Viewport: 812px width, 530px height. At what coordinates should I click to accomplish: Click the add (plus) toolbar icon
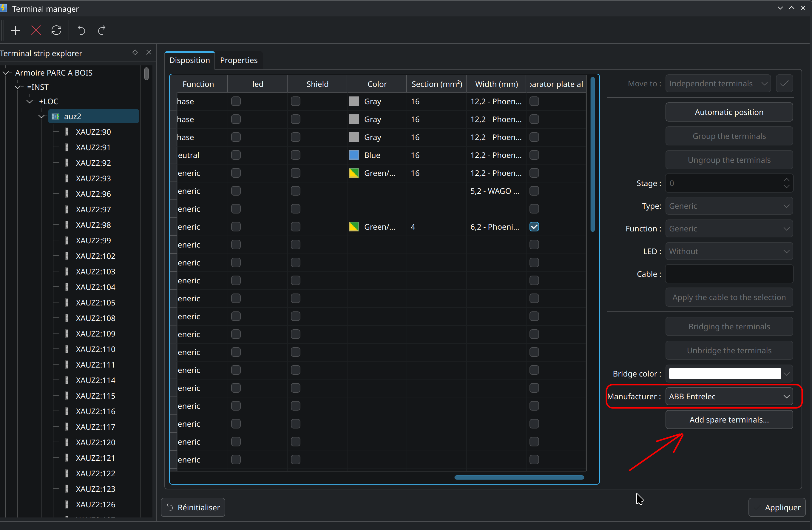point(15,31)
